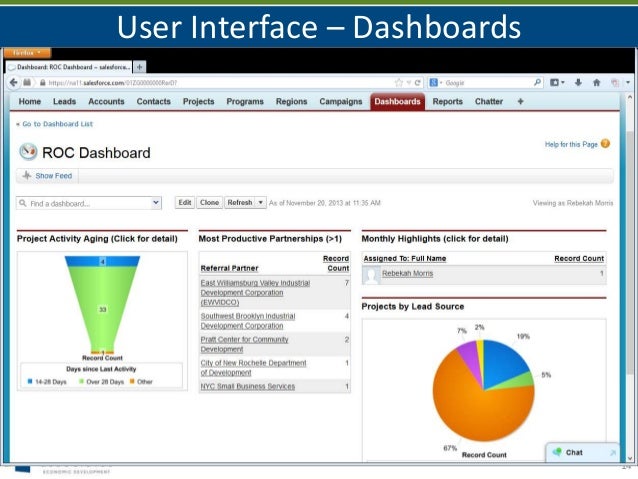
Task: Click the Clone button
Action: point(210,202)
